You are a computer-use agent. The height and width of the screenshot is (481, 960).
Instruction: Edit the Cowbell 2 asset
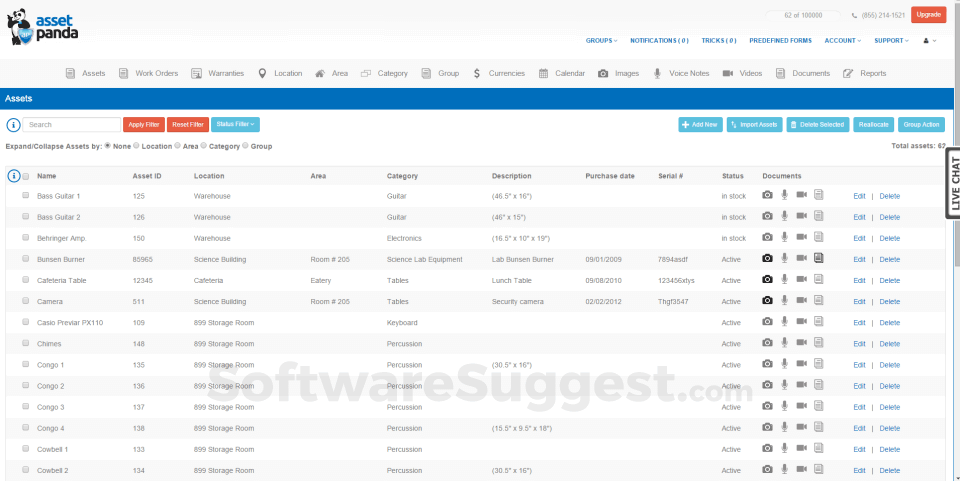(x=859, y=470)
